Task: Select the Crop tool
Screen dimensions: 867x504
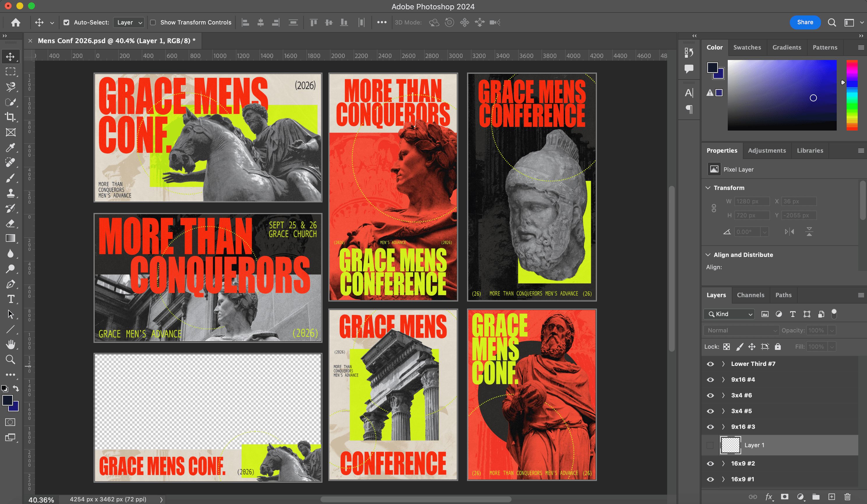Action: pos(10,117)
